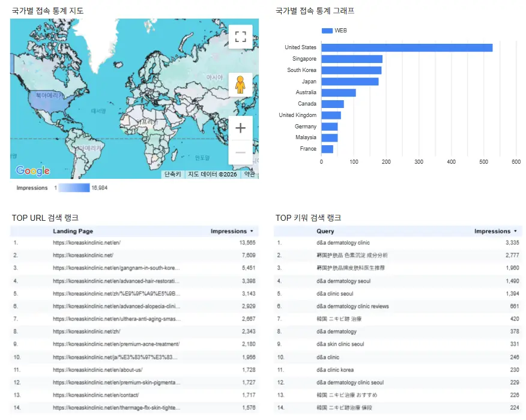The width and height of the screenshot is (526, 420).
Task: Open the 약관 terms link on map
Action: point(249,175)
